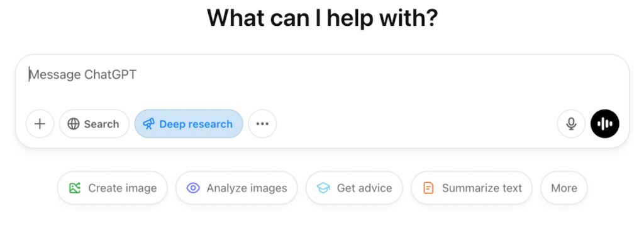This screenshot has width=644, height=252.
Task: Choose the Create image suggestion
Action: [x=113, y=188]
